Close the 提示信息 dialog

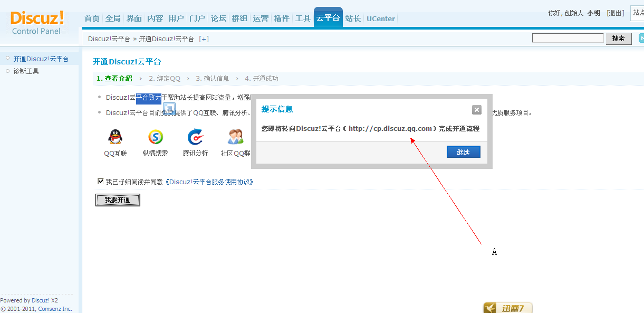coord(477,110)
